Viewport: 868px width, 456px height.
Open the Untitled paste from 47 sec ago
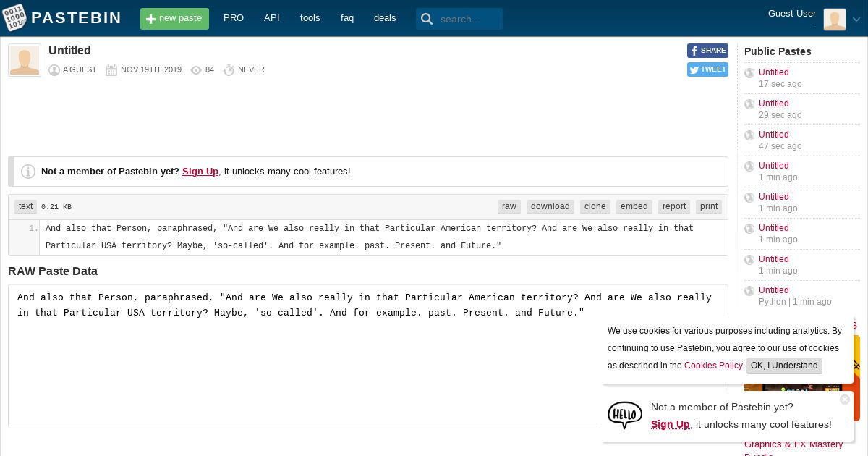point(773,135)
